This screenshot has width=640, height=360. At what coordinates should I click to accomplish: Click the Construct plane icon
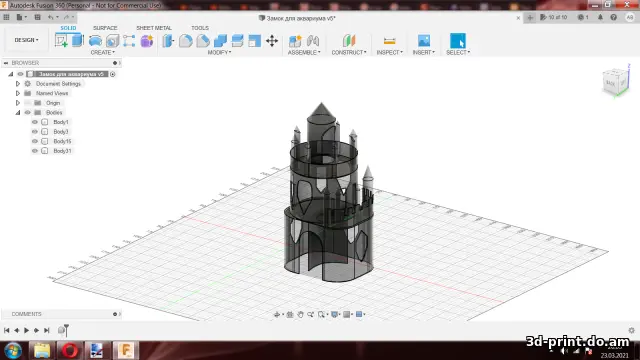coord(349,41)
